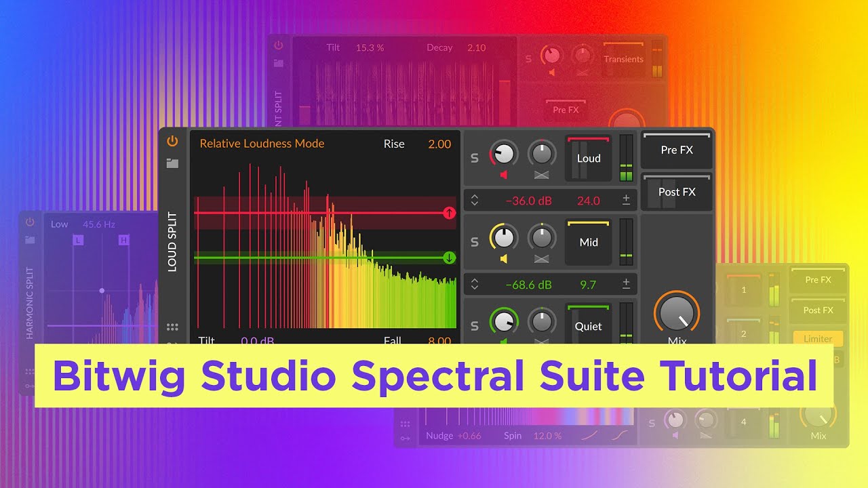Click the Quiet band volume knob
This screenshot has width=868, height=488.
point(503,321)
